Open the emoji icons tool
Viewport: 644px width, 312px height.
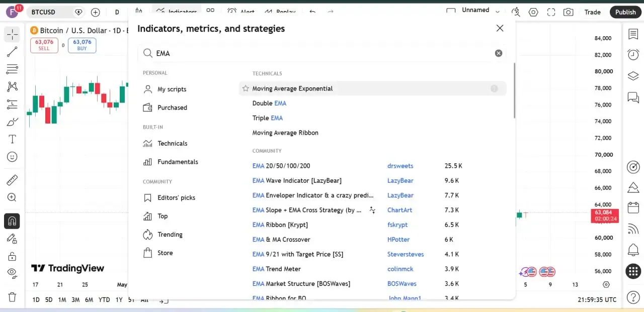(12, 157)
